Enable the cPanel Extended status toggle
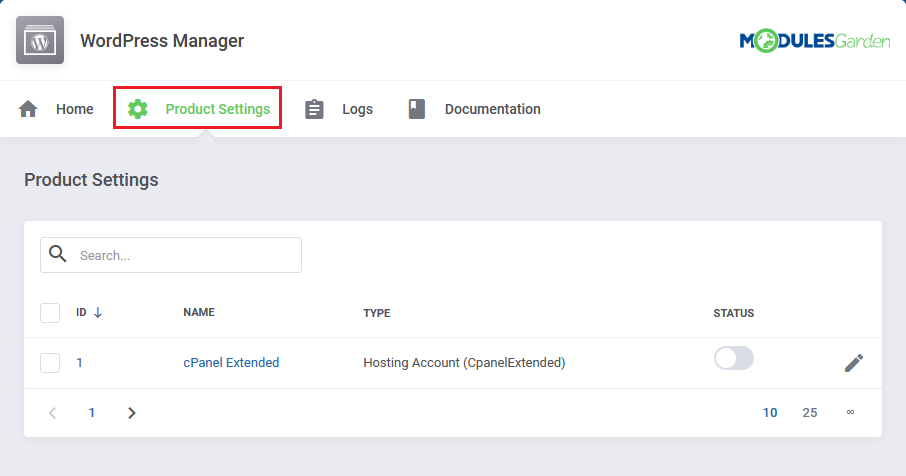The image size is (906, 476). pos(734,358)
